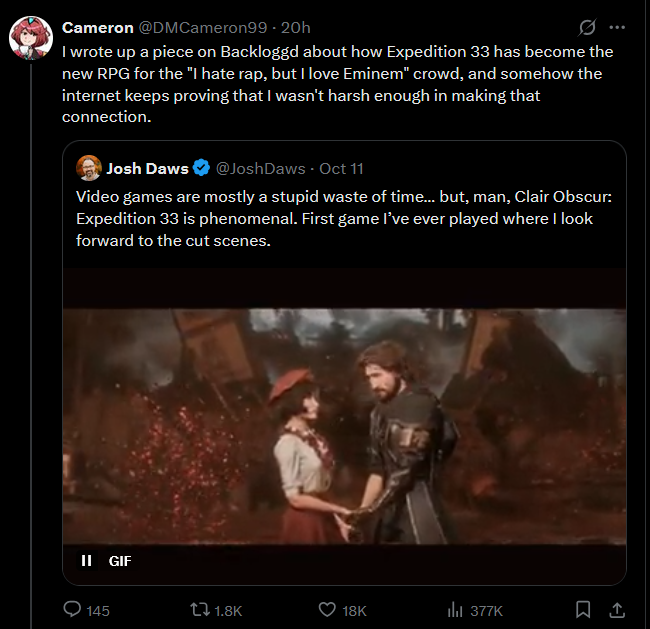Viewport: 650px width, 629px height.
Task: Open the Expedition 33 GIF media
Action: [345, 420]
